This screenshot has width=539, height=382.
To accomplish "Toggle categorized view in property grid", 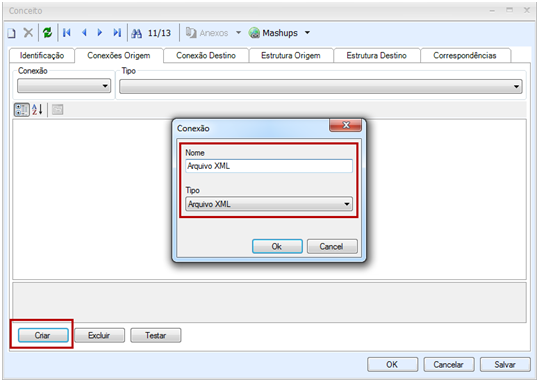I will click(x=22, y=110).
